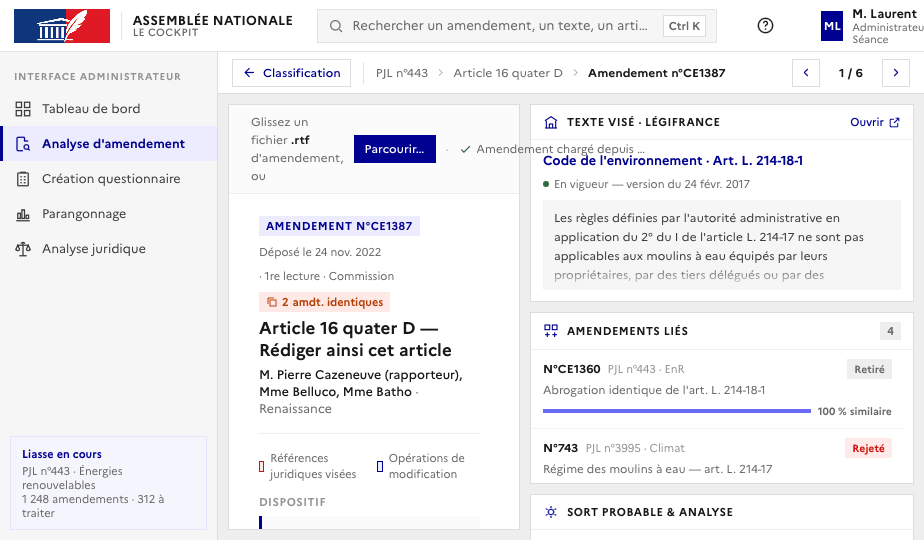Click the Parcourir... file button
Screen dimensions: 924x540
click(395, 149)
